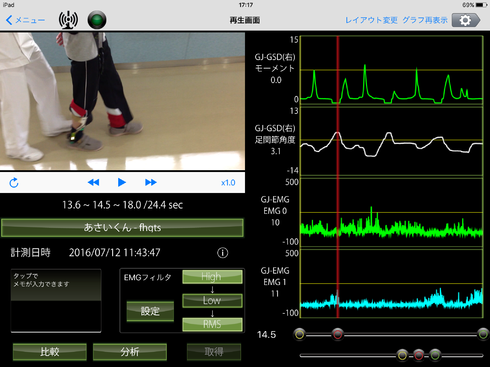Image resolution: width=490 pixels, height=367 pixels.
Task: Select grey end marker on upper slider
Action: 483,334
